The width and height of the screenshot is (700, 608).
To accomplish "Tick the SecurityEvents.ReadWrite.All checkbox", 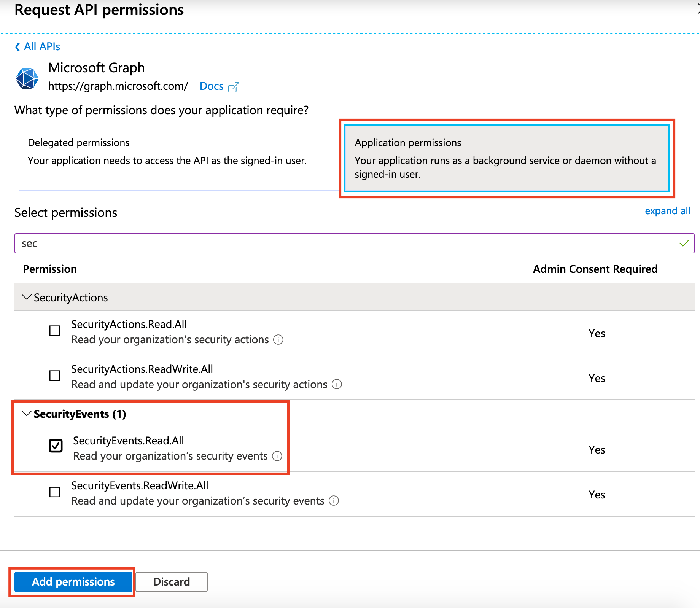I will pos(55,492).
